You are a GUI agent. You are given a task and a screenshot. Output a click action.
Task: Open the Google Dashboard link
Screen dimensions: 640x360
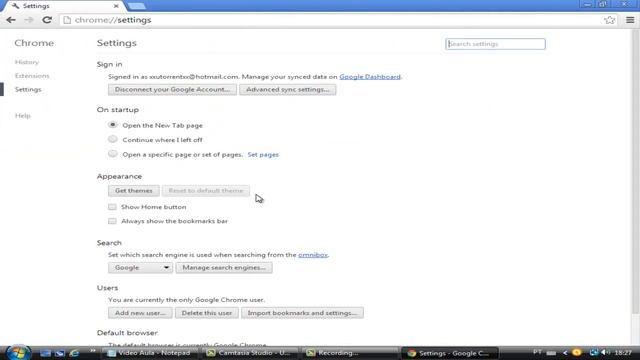(x=370, y=77)
